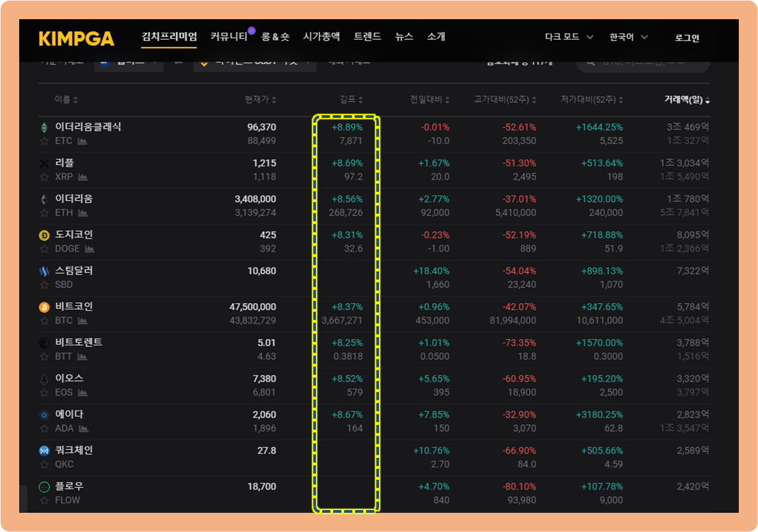Screen dimensions: 758x532
Task: Favorite XRP with its star icon
Action: 45,177
